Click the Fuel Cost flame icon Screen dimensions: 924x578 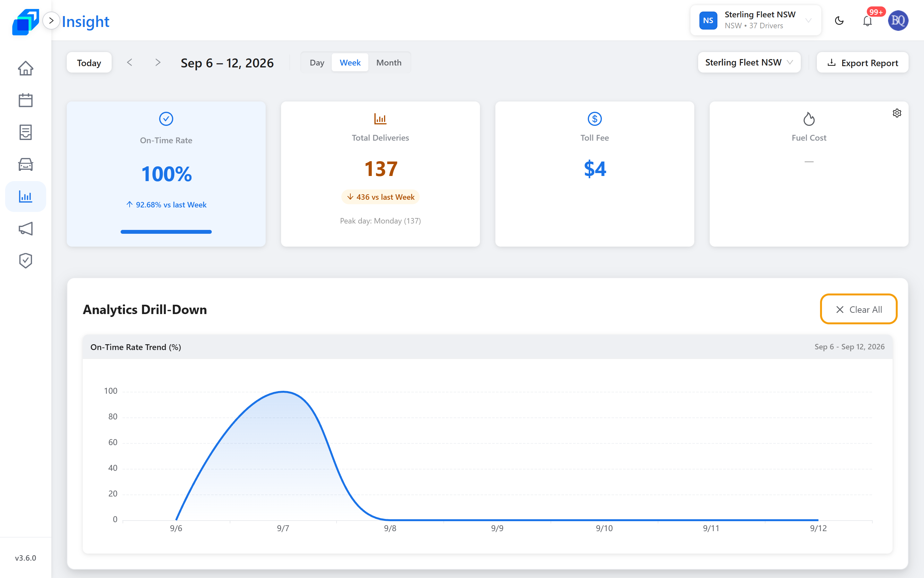[809, 119]
